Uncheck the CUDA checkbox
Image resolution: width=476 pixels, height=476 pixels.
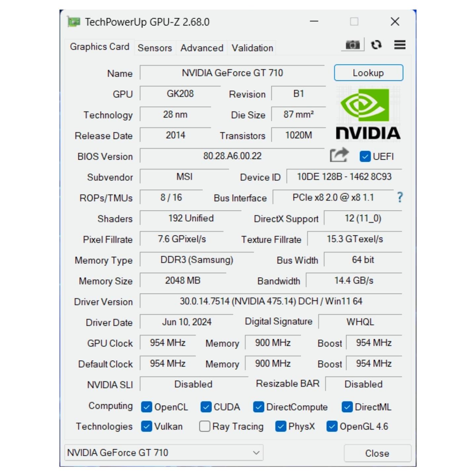pyautogui.click(x=206, y=407)
